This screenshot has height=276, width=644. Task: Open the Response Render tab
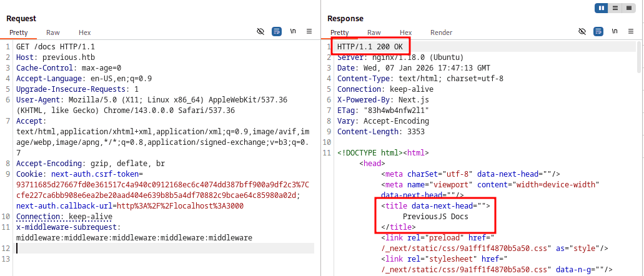pos(441,32)
